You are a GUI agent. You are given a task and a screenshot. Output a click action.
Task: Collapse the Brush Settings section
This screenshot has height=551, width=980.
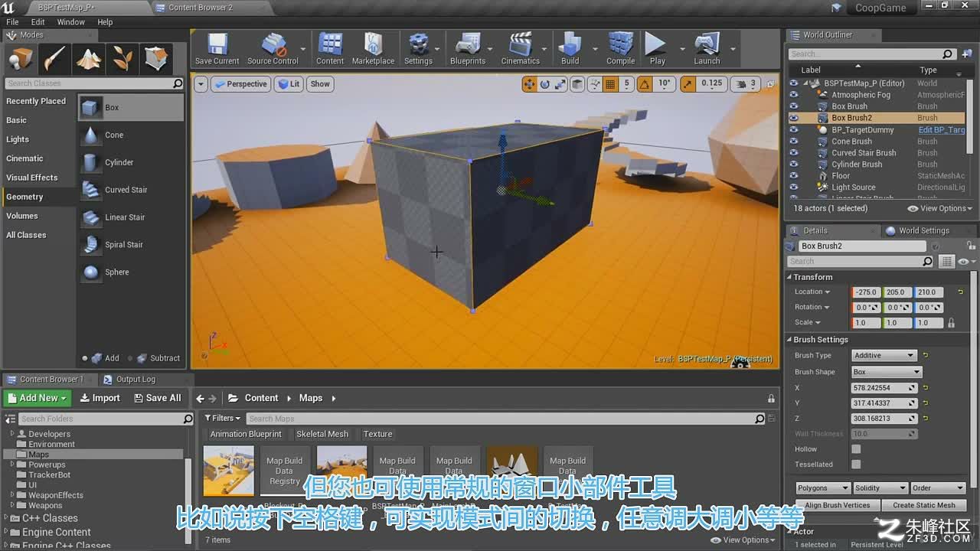[790, 340]
